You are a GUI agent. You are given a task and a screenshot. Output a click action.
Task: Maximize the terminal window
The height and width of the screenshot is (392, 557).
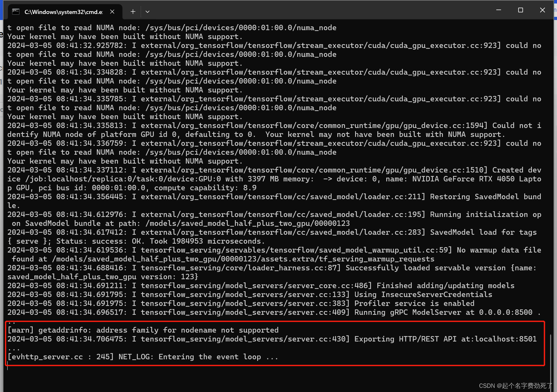520,10
